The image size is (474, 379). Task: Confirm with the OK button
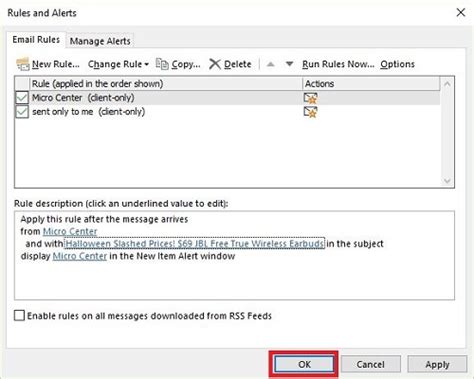(304, 364)
